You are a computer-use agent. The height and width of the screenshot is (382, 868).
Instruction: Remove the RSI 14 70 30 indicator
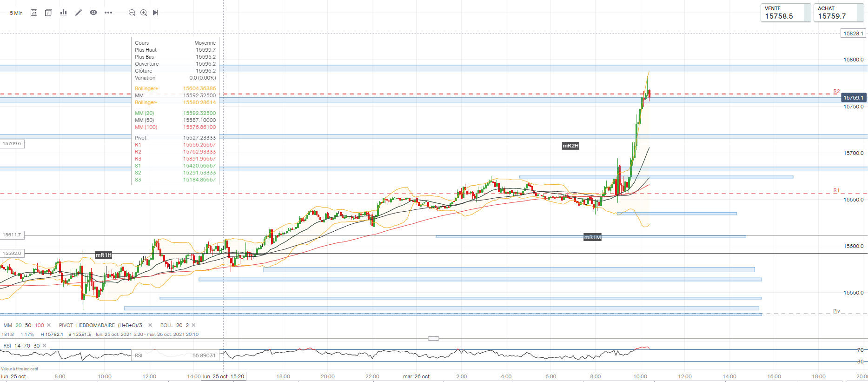pos(45,346)
